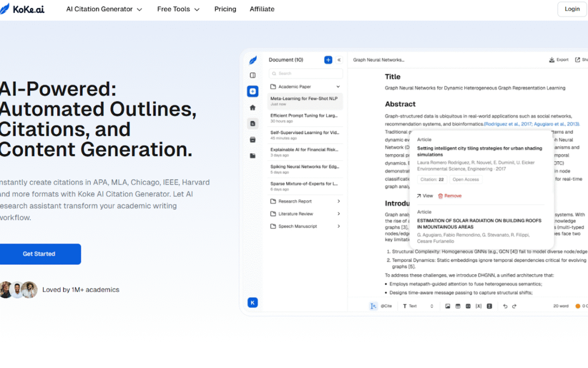This screenshot has height=368, width=588.
Task: Select the folder icon in the sidebar
Action: tap(253, 156)
